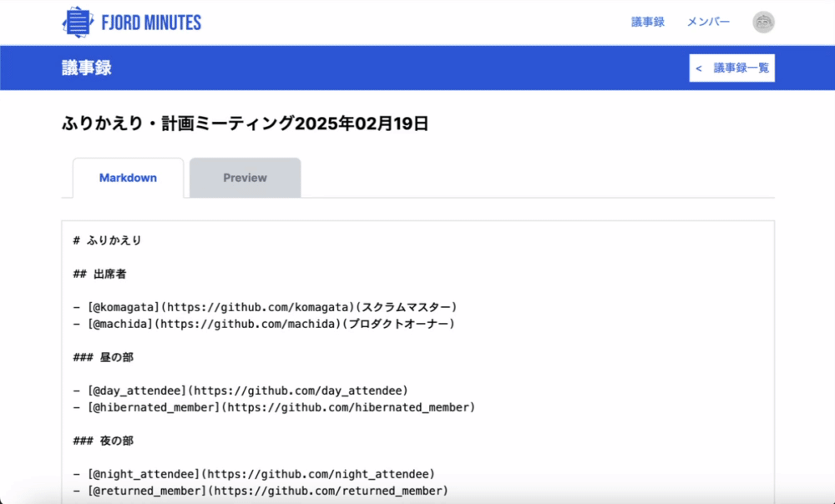835x504 pixels.
Task: Open the メンバー navigation link
Action: click(x=708, y=22)
